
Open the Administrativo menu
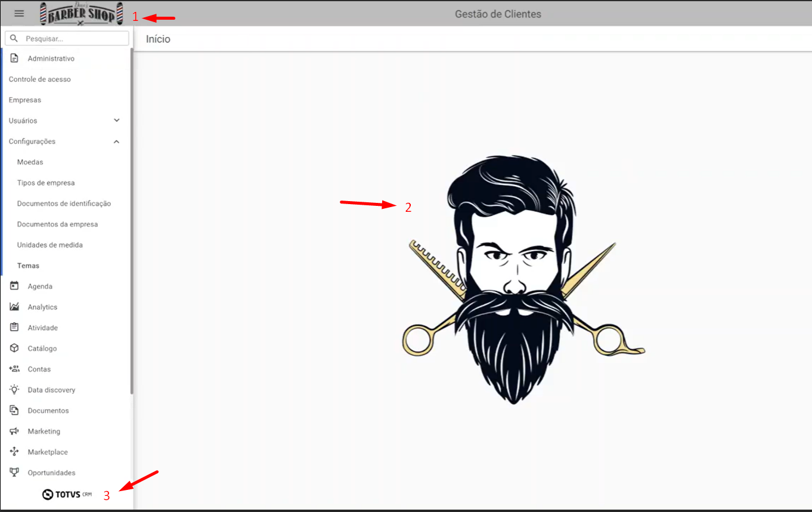click(x=51, y=58)
